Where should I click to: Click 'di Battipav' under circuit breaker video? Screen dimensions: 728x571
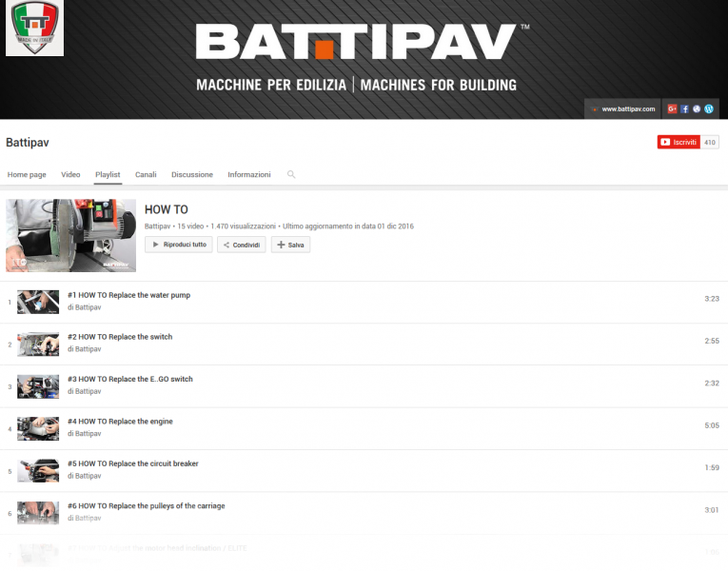(84, 476)
